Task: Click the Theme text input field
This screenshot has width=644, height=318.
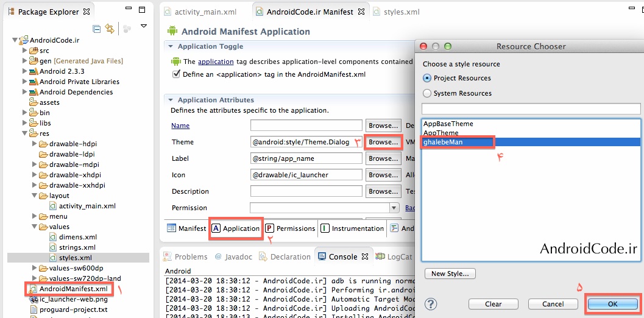Action: (306, 142)
